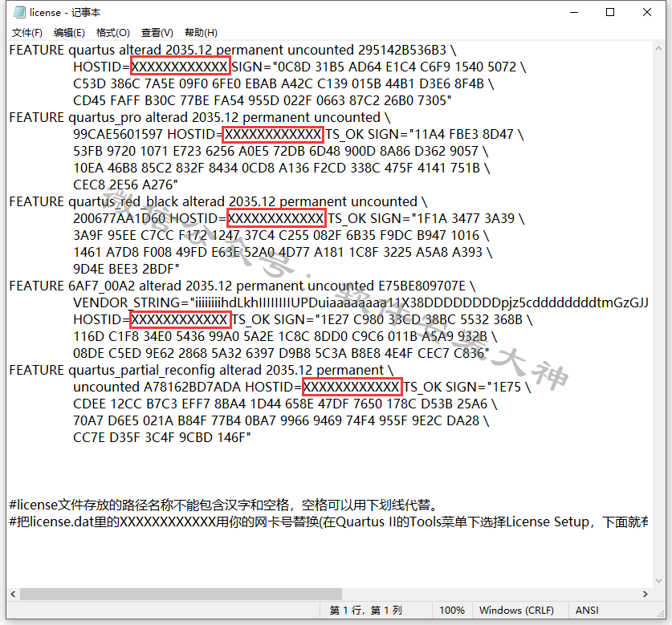Click the text 'SIGN="1E27 C980 33CD'
Screen dimensions: 672x625
coord(348,319)
